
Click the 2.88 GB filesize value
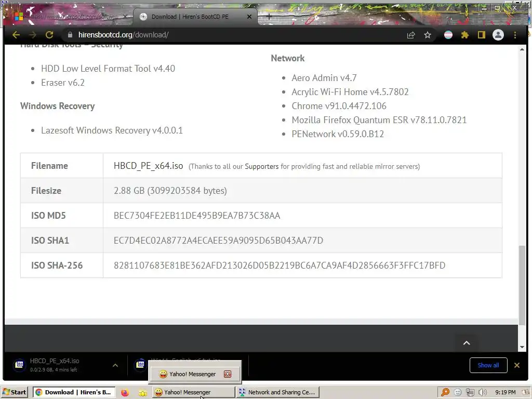tap(170, 191)
